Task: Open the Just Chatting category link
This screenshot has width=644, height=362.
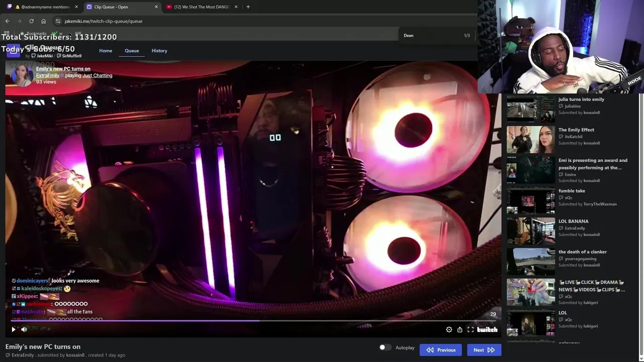Action: coord(98,75)
